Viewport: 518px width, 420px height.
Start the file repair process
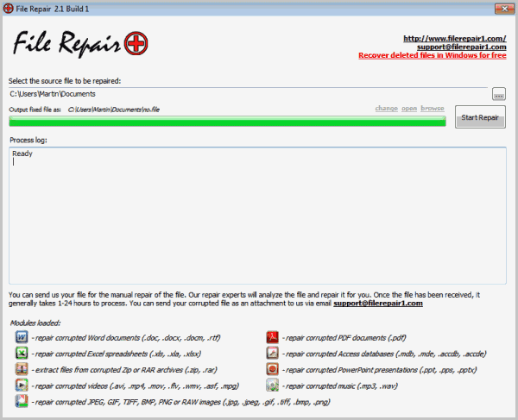tap(480, 117)
